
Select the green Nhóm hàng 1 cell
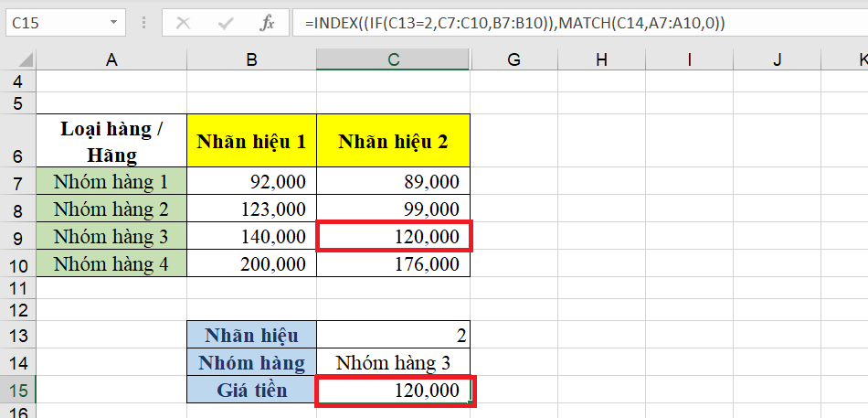111,181
